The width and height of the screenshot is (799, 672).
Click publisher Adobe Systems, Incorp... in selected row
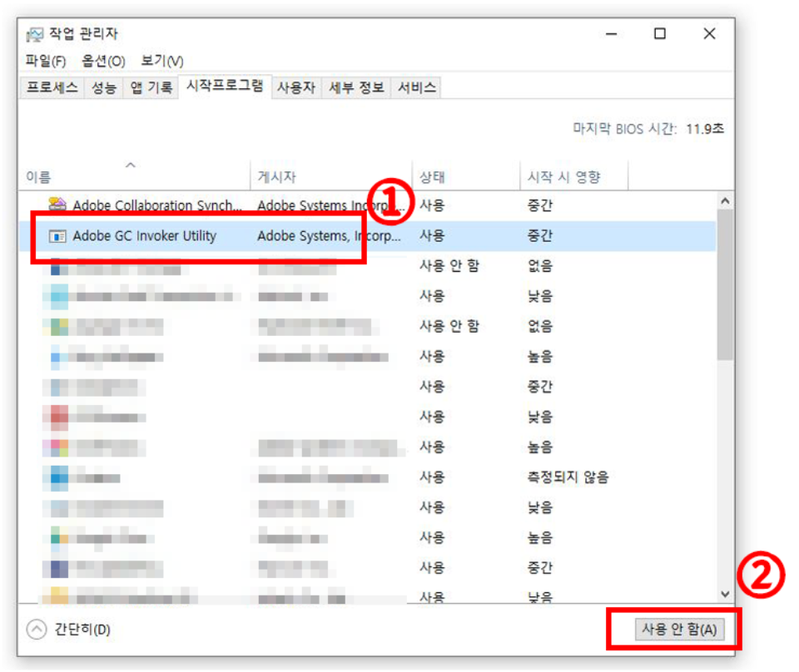(x=330, y=236)
